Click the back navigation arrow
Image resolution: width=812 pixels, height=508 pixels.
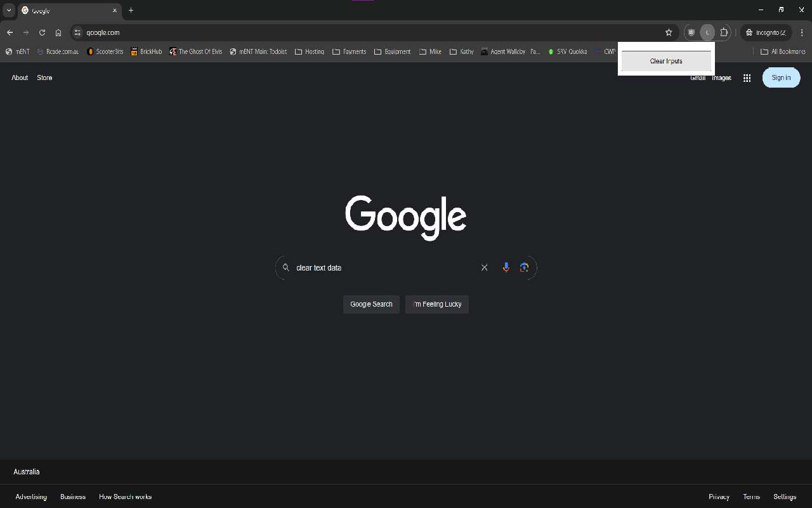click(10, 32)
